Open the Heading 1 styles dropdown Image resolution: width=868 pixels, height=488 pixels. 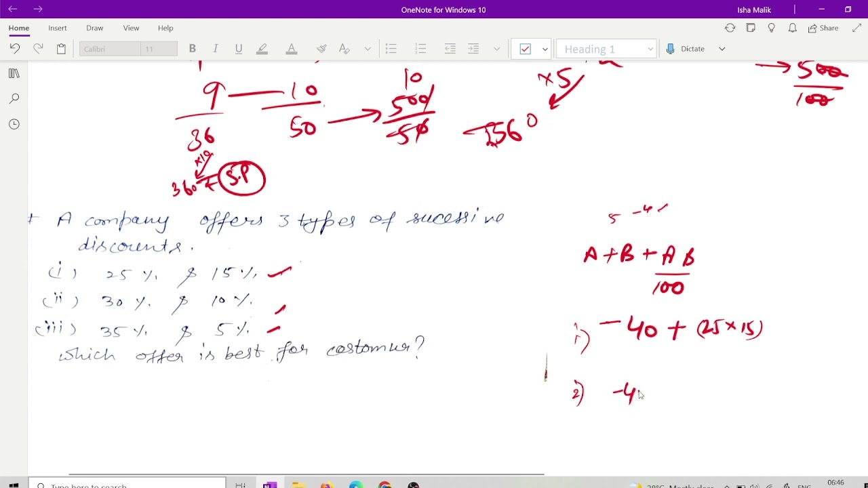[606, 49]
